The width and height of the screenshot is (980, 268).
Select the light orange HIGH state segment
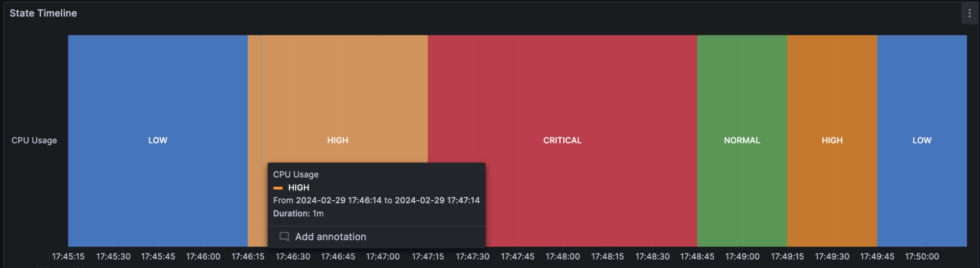(x=338, y=98)
